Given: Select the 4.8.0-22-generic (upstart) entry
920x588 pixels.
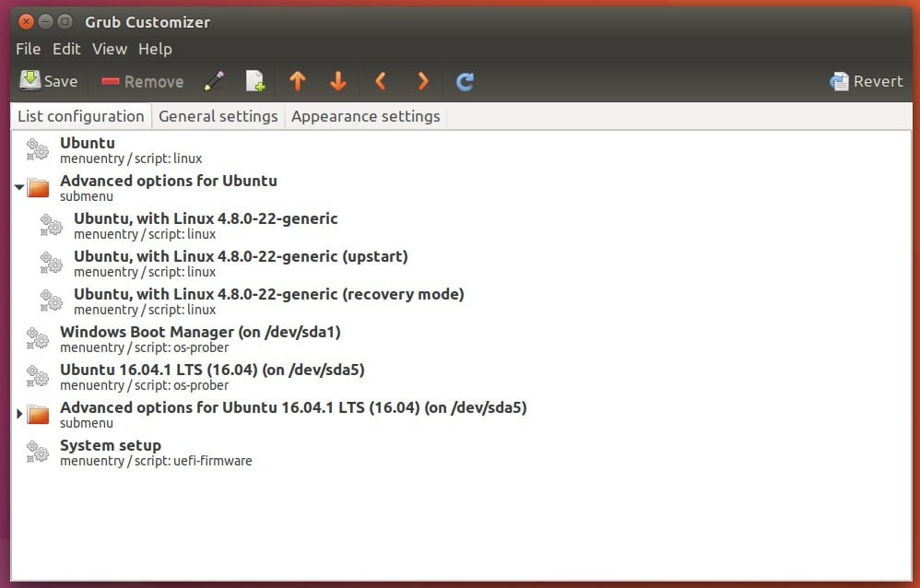Looking at the screenshot, I should pyautogui.click(x=461, y=263).
